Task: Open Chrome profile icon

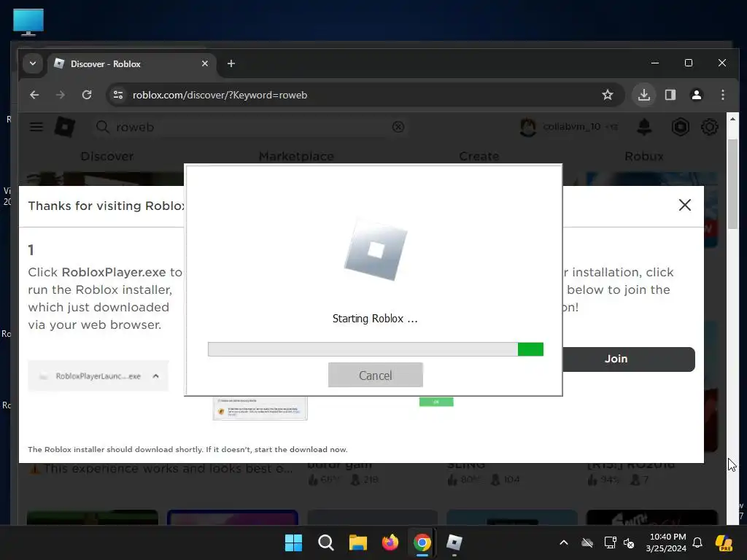Action: point(697,95)
